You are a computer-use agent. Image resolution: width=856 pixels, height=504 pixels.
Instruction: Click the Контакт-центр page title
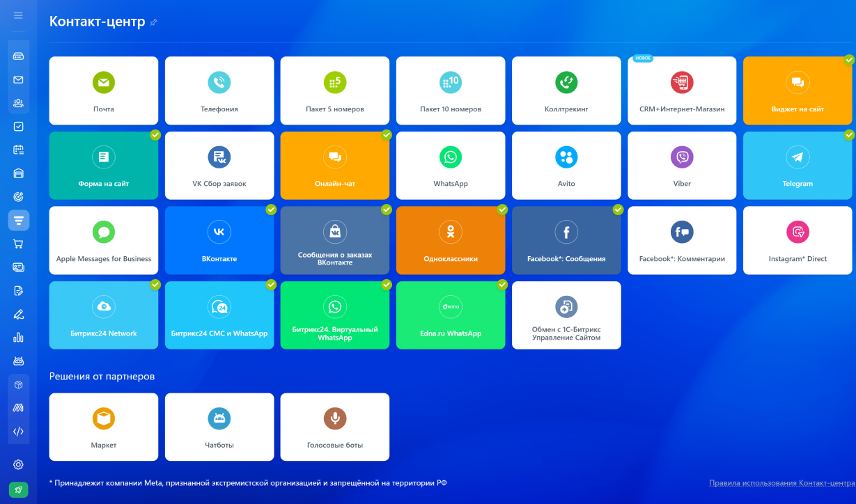click(97, 22)
